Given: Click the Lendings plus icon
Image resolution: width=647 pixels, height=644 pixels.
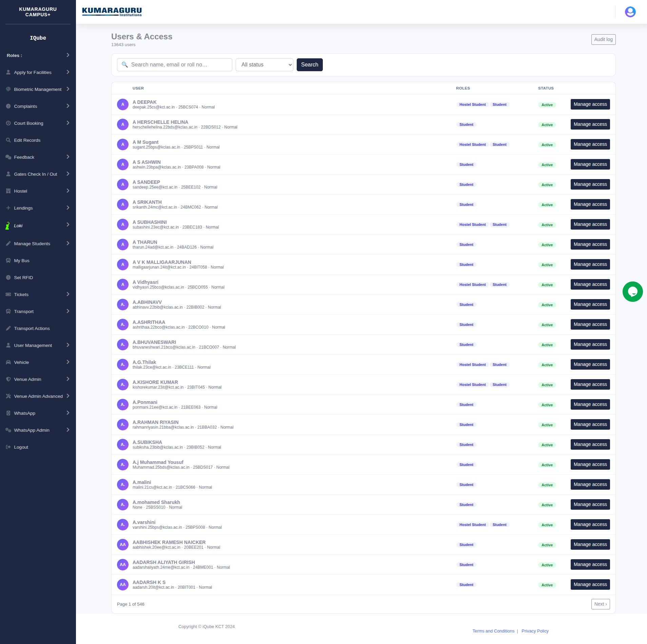Looking at the screenshot, I should 8,208.
